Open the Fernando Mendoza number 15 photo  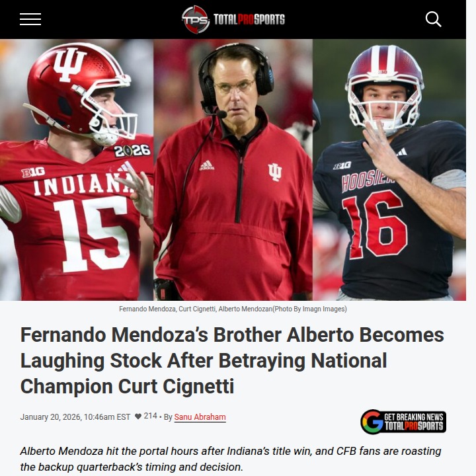[x=77, y=170]
